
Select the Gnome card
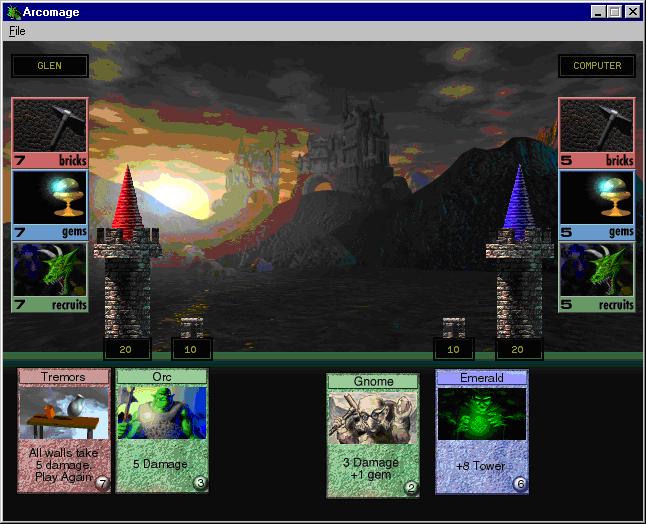pos(373,436)
